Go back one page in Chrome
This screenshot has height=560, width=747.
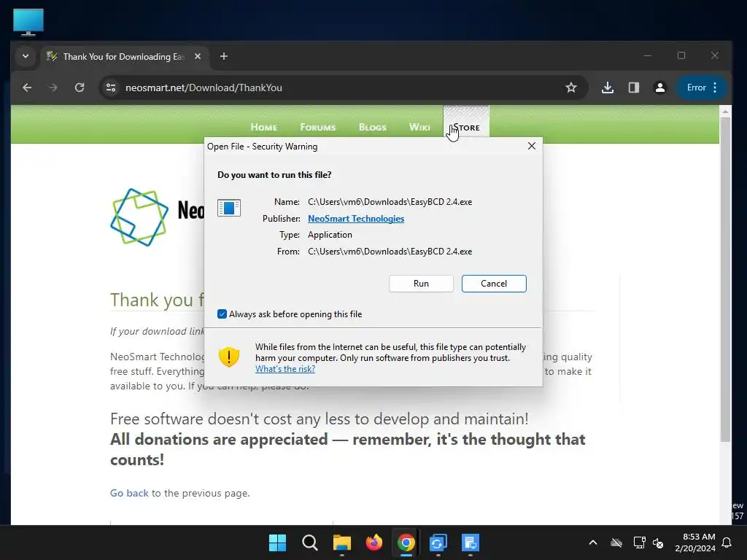click(27, 87)
